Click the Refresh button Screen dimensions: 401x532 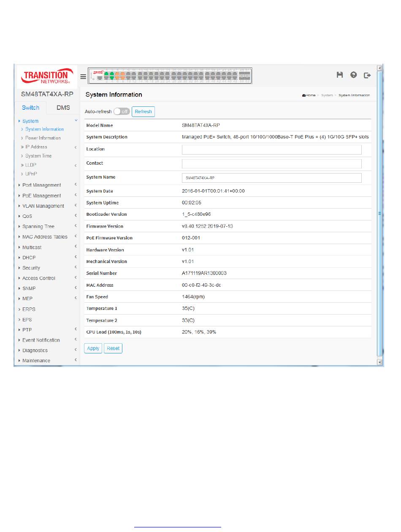(x=144, y=111)
